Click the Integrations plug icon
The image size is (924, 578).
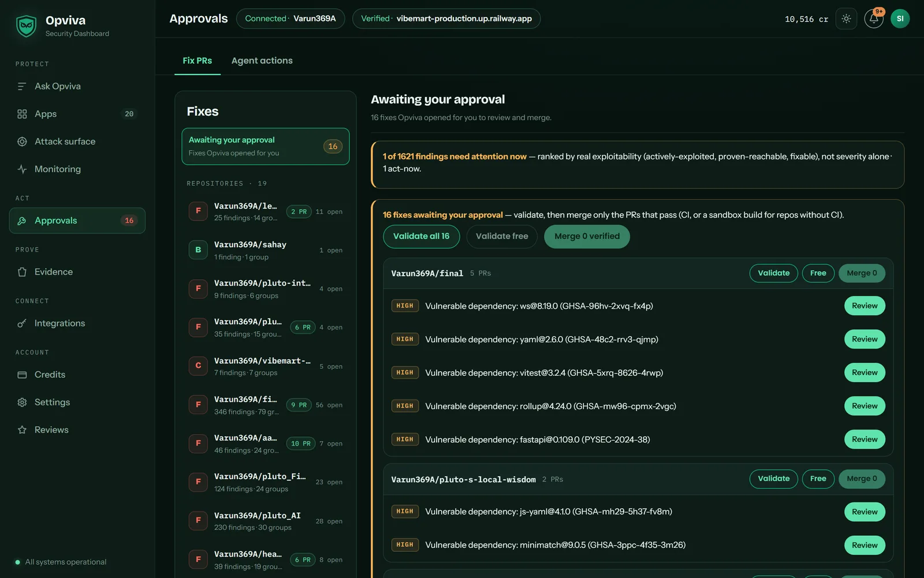[x=22, y=324]
